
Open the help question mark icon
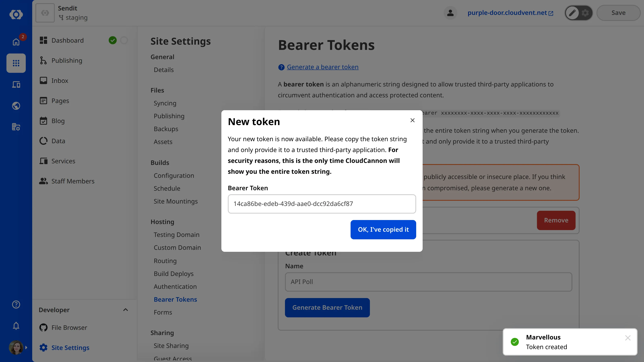[x=16, y=304]
